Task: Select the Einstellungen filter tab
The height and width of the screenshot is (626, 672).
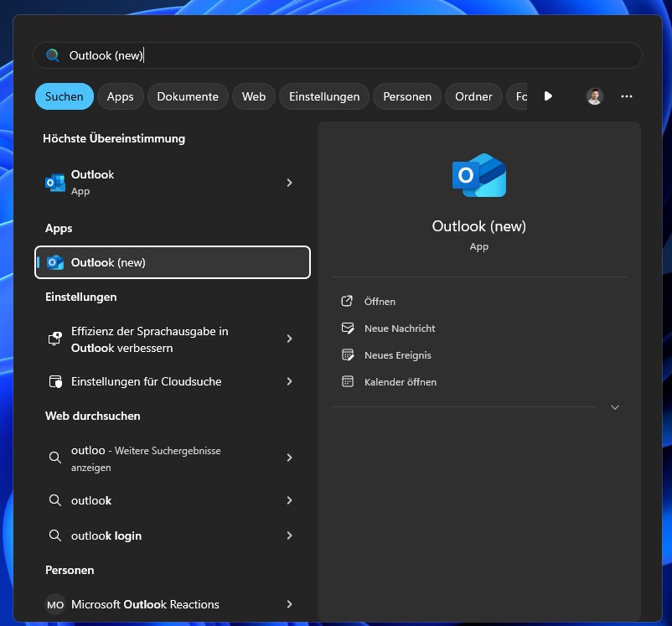Action: click(x=324, y=96)
